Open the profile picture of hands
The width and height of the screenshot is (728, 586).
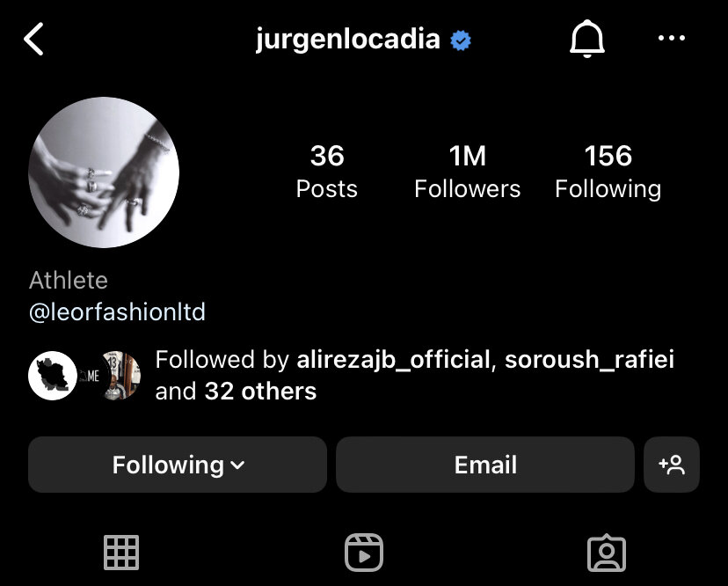pos(104,172)
